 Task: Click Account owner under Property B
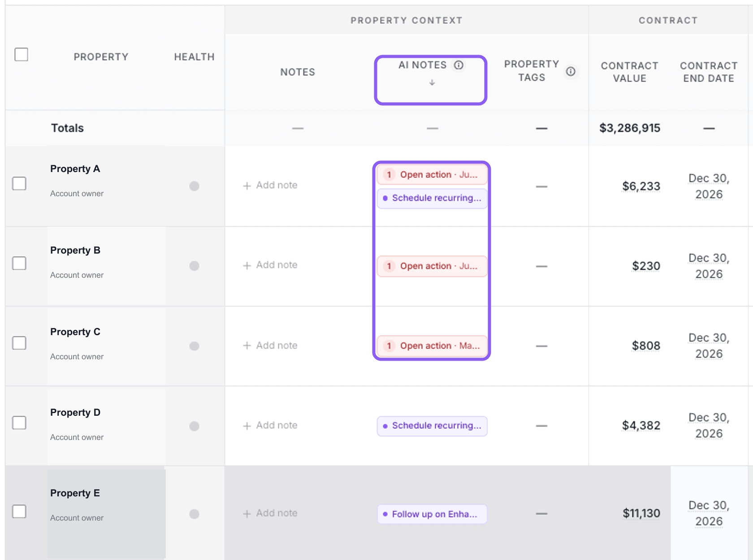coord(77,275)
